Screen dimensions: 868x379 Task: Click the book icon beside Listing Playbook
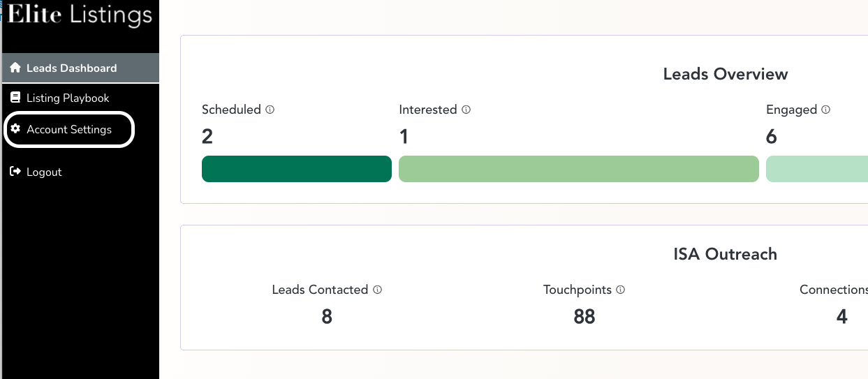(x=15, y=98)
